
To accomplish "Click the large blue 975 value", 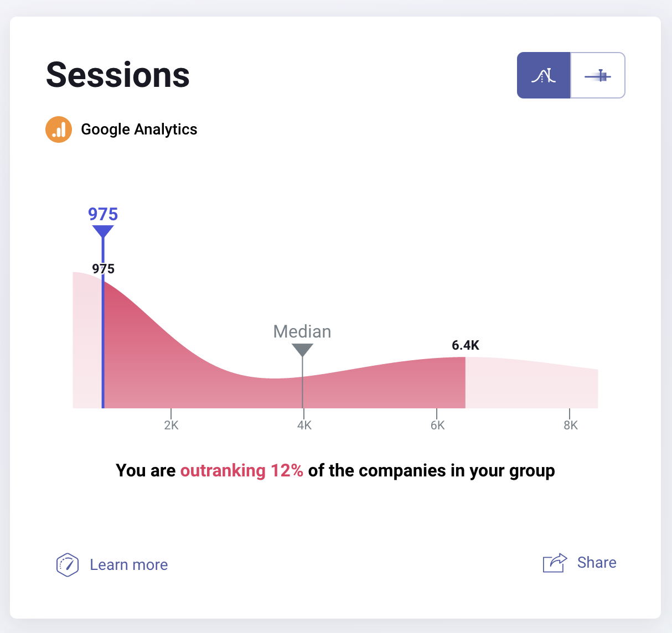I will click(x=103, y=214).
